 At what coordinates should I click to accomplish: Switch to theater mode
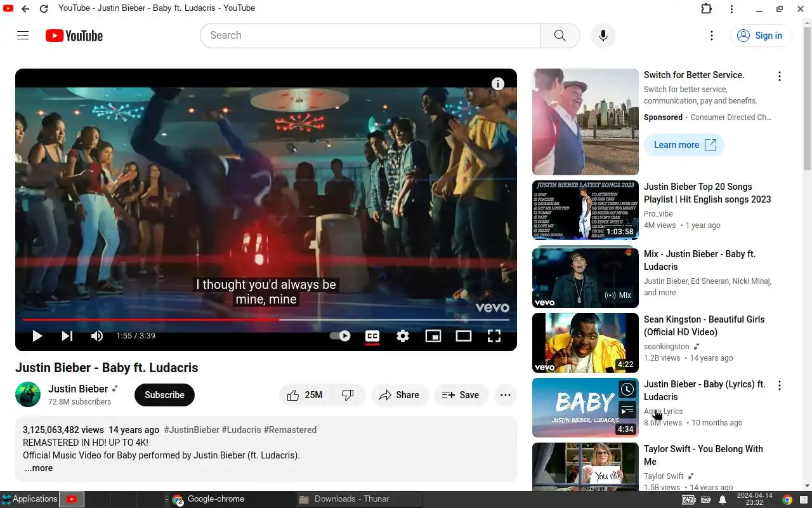(464, 336)
